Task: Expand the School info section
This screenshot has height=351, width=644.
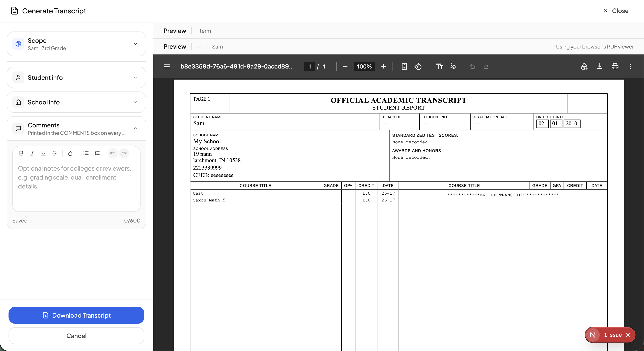Action: (76, 102)
